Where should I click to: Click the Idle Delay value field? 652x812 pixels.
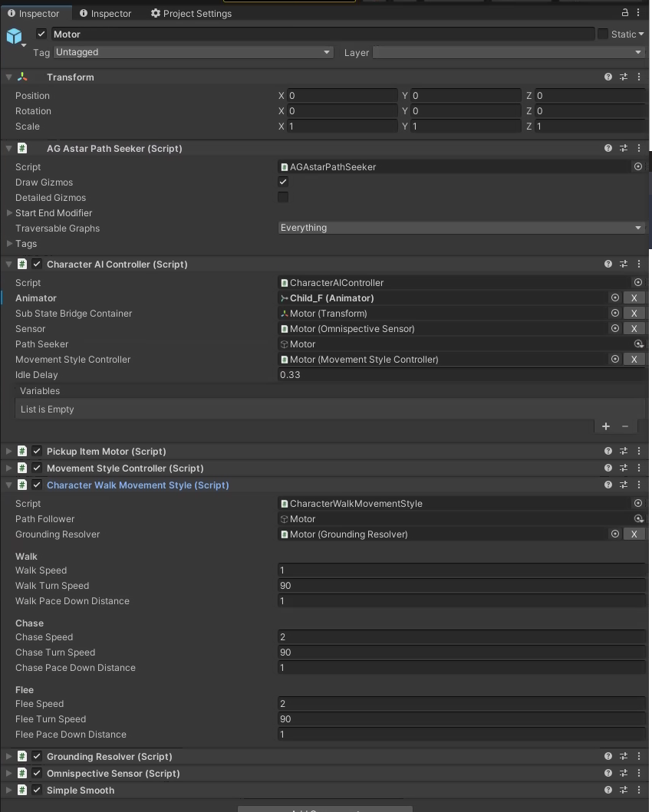click(x=384, y=374)
